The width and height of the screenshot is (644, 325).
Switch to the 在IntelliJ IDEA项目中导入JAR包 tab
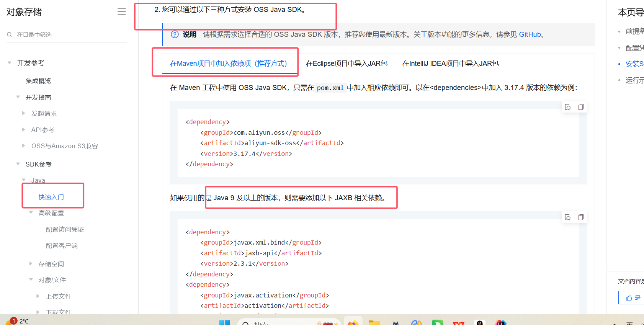tap(450, 64)
